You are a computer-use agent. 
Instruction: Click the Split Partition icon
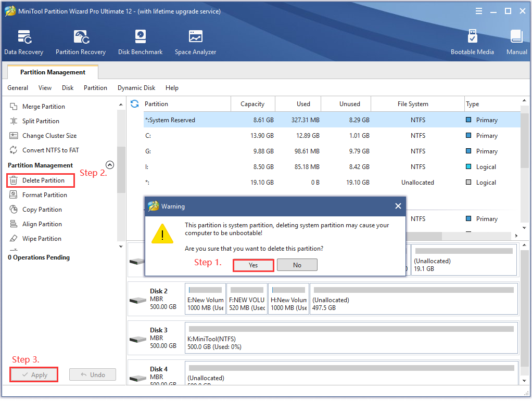pyautogui.click(x=14, y=121)
